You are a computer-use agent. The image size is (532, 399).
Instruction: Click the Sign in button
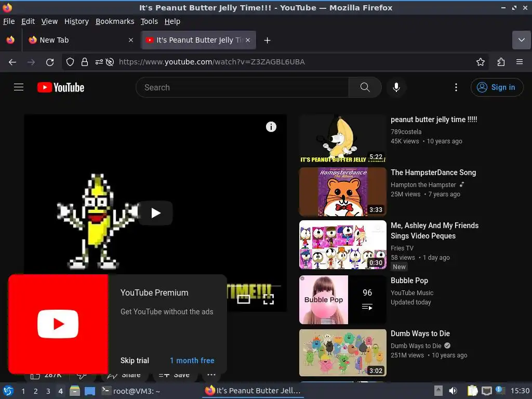tap(497, 87)
